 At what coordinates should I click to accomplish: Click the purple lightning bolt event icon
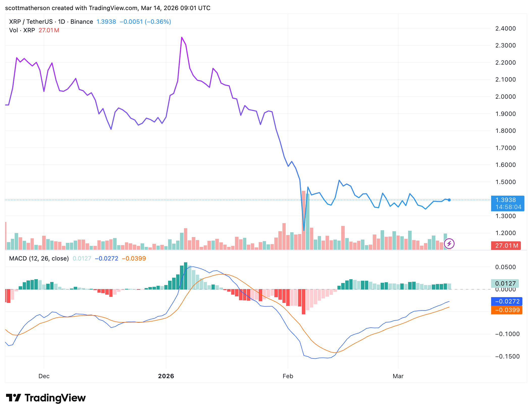[449, 244]
